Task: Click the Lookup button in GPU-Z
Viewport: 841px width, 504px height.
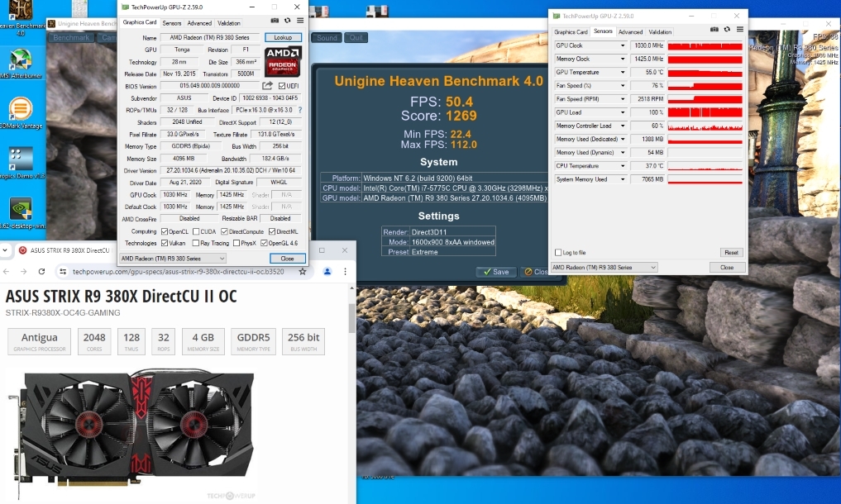Action: click(x=283, y=37)
